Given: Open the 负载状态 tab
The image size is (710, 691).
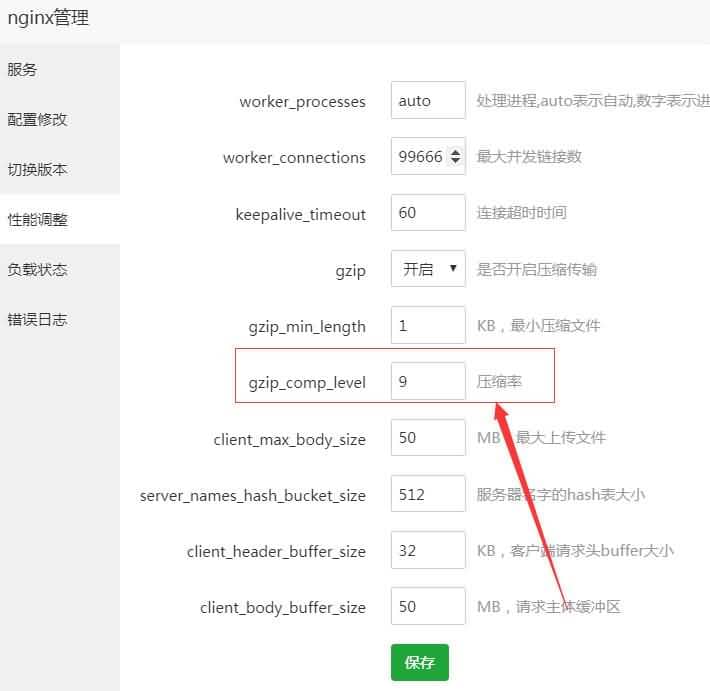Looking at the screenshot, I should pos(60,269).
